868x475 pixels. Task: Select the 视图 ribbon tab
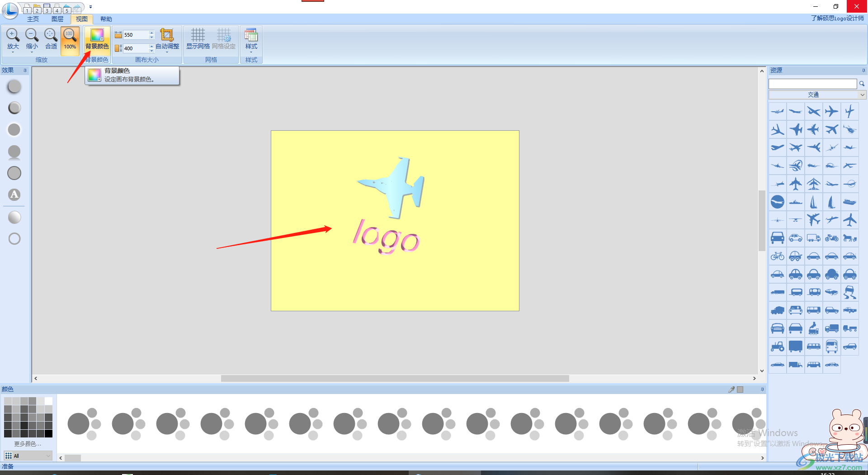click(82, 19)
